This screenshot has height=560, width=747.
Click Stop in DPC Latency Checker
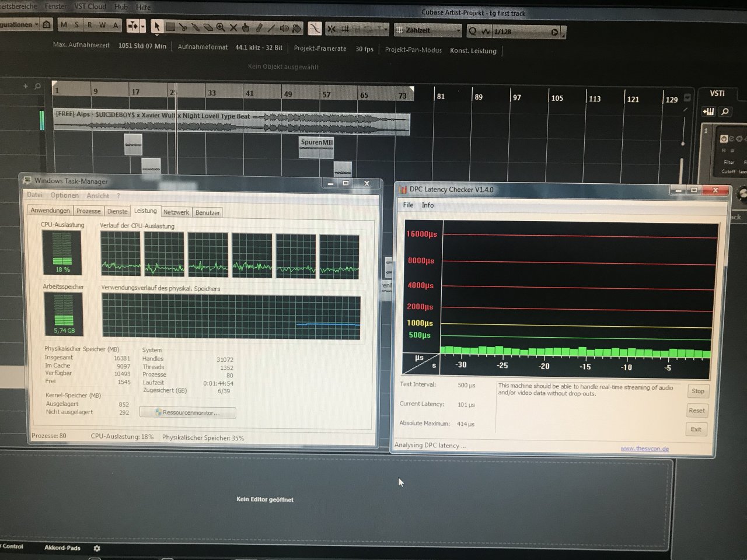click(697, 391)
